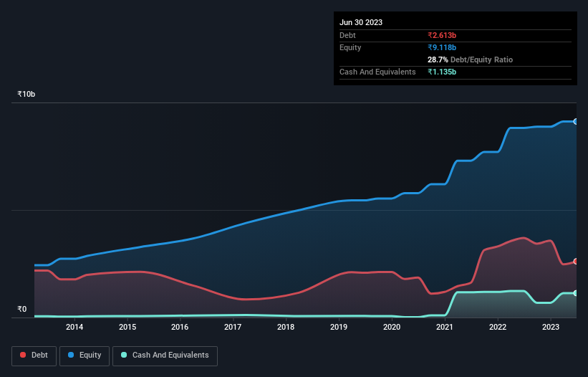Viewport: 588px width, 377px height.
Task: Toggle the Cash And Equivalents legend button
Action: pyautogui.click(x=165, y=355)
